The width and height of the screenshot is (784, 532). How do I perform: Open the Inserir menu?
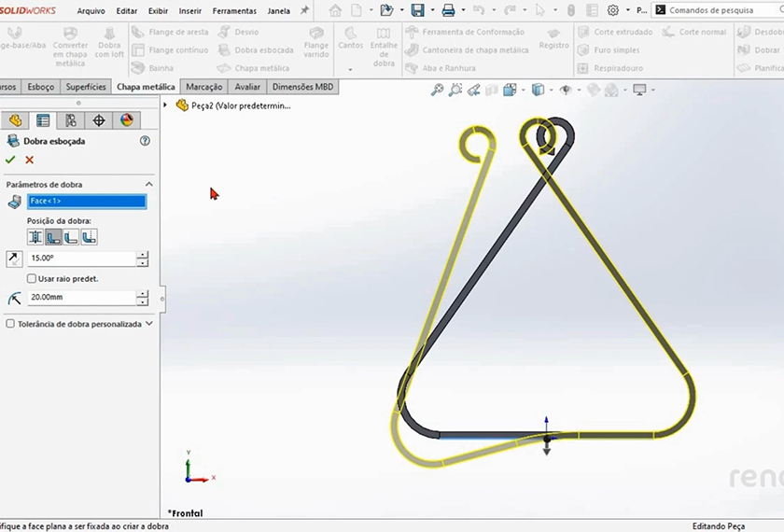coord(189,11)
